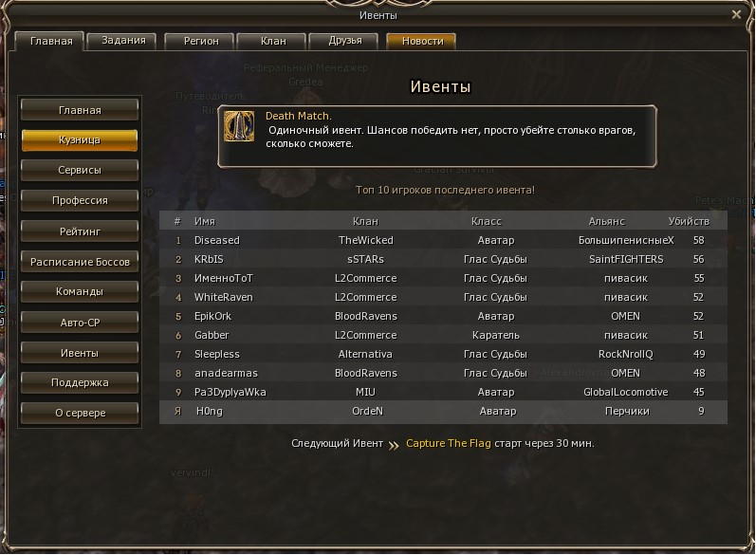The height and width of the screenshot is (555, 756).
Task: Open the Друзья tab
Action: click(345, 41)
